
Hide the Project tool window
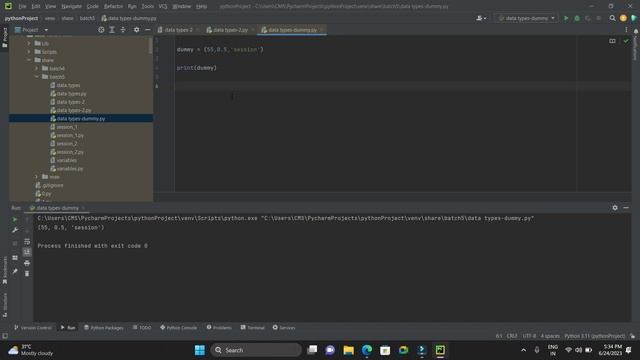point(147,30)
